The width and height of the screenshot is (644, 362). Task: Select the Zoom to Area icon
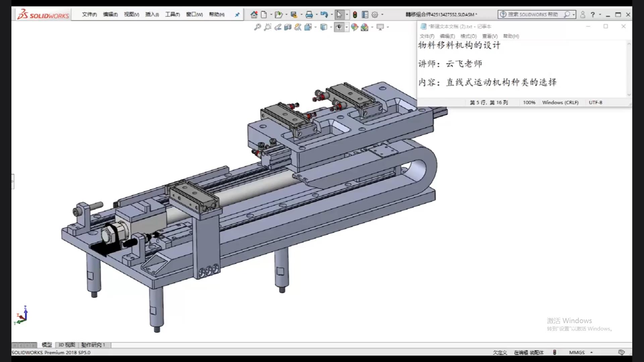click(267, 27)
